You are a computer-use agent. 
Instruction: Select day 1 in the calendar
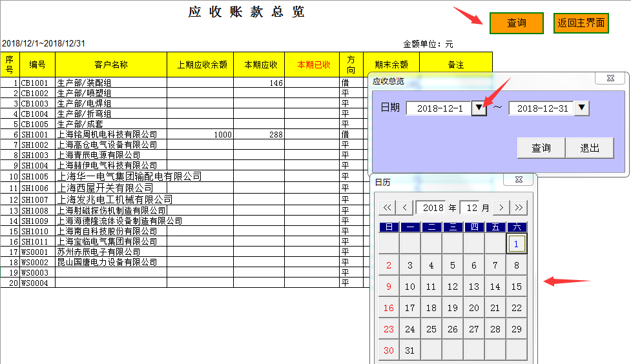click(x=516, y=244)
